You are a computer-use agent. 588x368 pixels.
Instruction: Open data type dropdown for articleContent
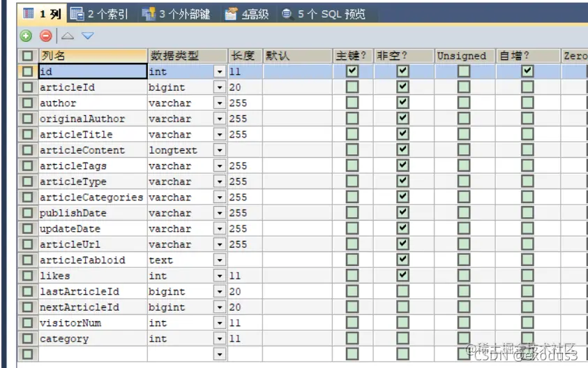[x=220, y=150]
